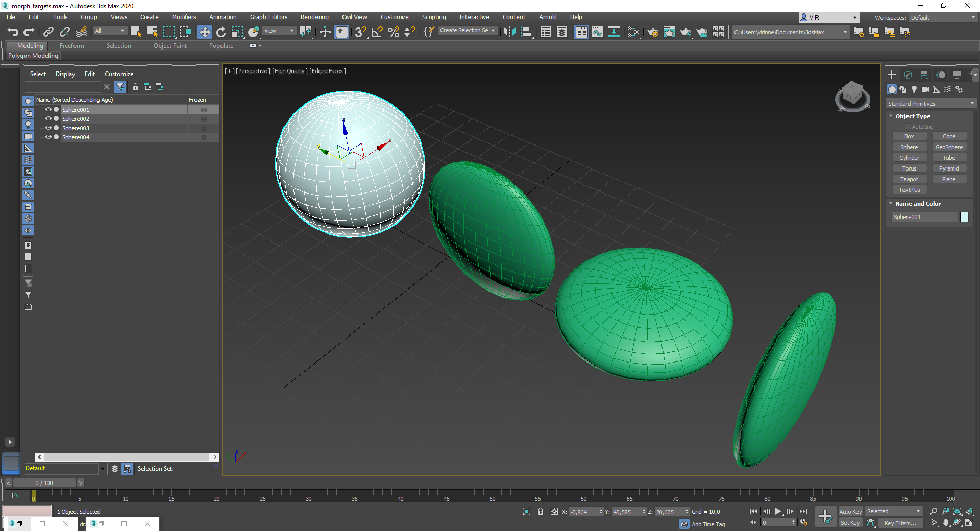980x531 pixels.
Task: Click the Teapot primitive button
Action: coord(909,179)
